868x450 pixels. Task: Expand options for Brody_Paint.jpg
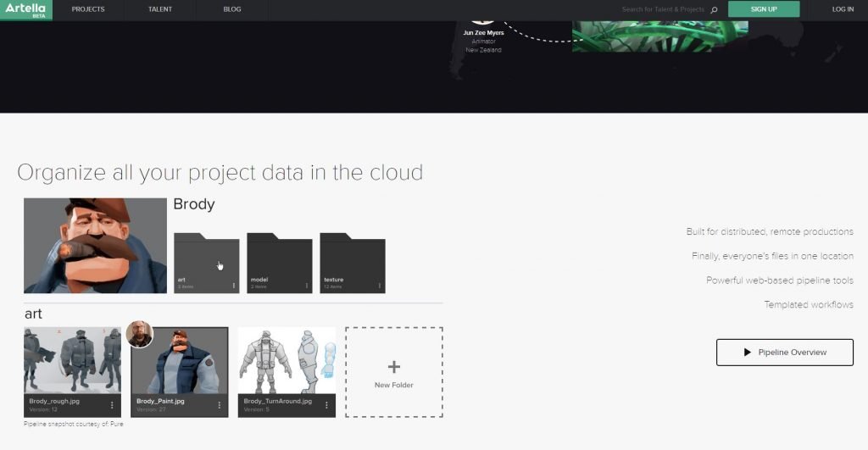(220, 405)
